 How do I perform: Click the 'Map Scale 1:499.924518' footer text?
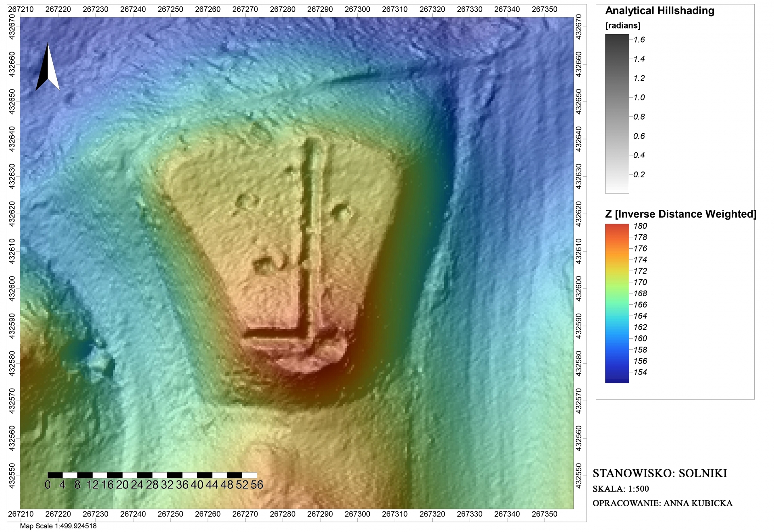click(x=58, y=526)
